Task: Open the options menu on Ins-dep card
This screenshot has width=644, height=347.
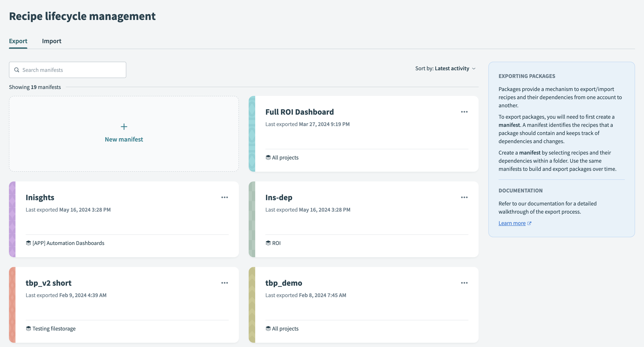Action: (464, 197)
